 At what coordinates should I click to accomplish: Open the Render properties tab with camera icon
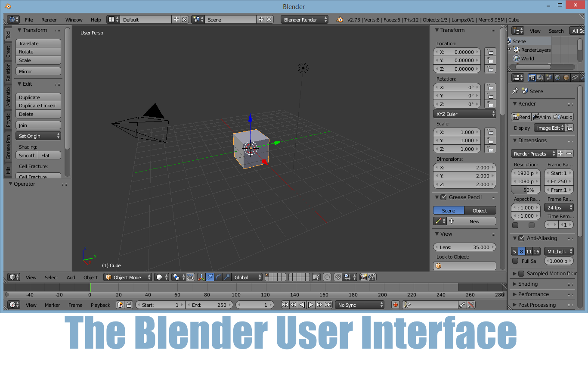(532, 78)
